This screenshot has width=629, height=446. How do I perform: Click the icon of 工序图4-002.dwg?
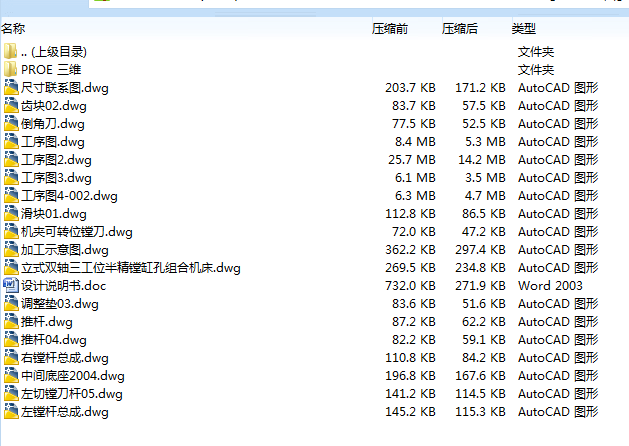coord(11,196)
